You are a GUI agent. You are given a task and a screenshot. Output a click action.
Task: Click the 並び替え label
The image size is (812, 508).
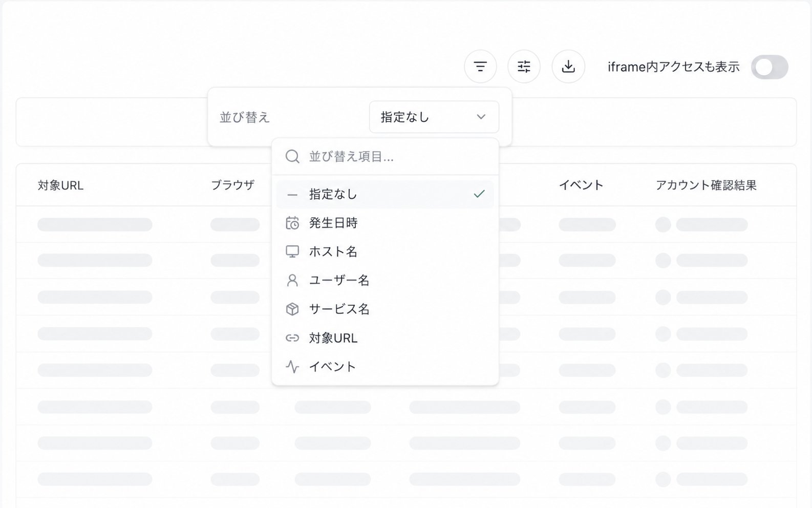(245, 117)
